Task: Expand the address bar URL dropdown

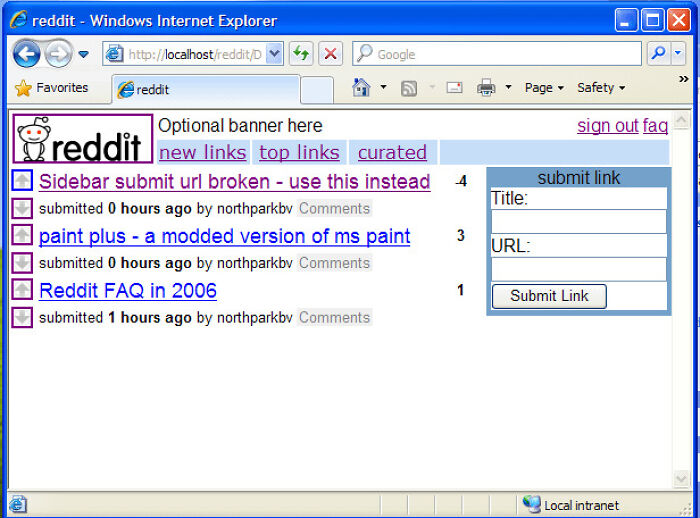Action: (x=274, y=54)
